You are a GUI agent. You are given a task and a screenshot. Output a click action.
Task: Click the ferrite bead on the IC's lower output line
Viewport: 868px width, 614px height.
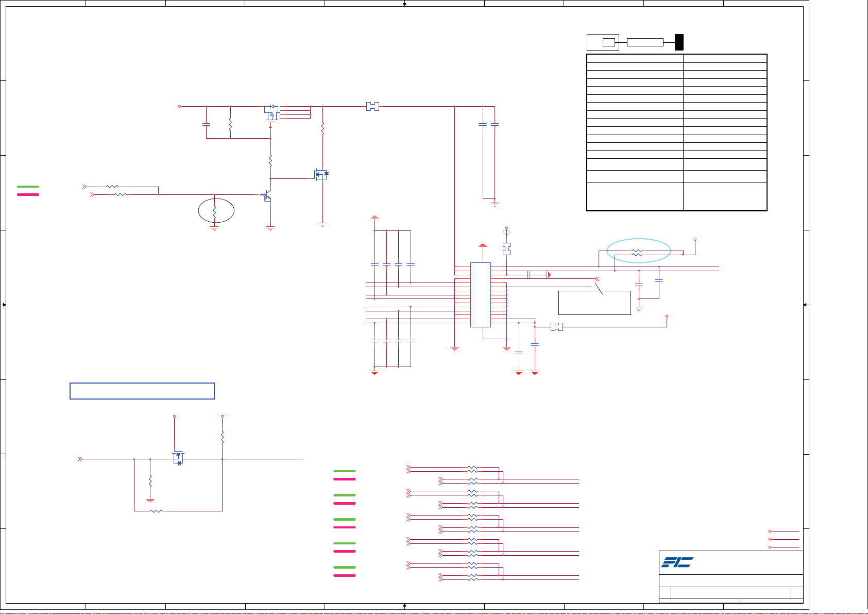[x=557, y=327]
